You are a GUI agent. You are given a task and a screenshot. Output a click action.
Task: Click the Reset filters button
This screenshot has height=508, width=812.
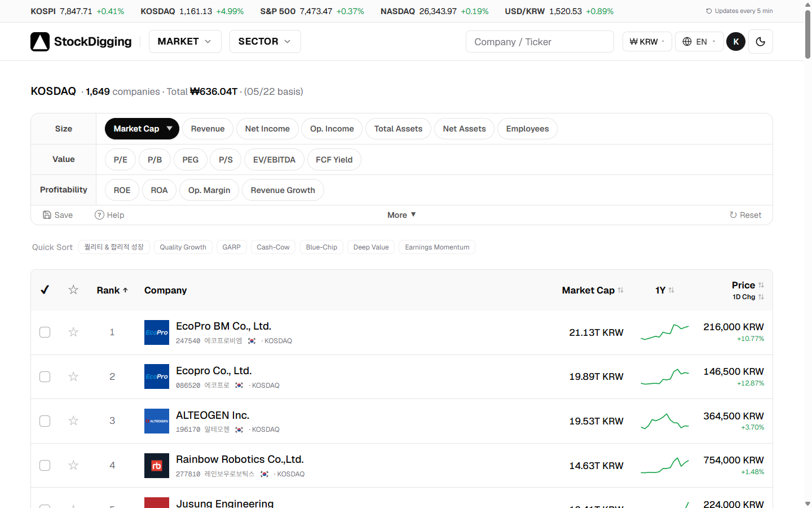click(745, 215)
